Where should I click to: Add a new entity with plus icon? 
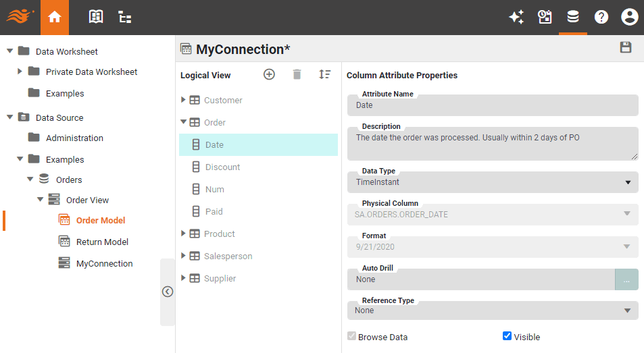pyautogui.click(x=269, y=75)
